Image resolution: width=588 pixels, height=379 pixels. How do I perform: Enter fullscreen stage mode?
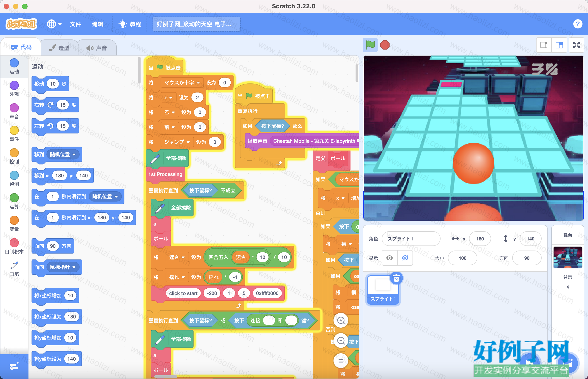coord(576,45)
